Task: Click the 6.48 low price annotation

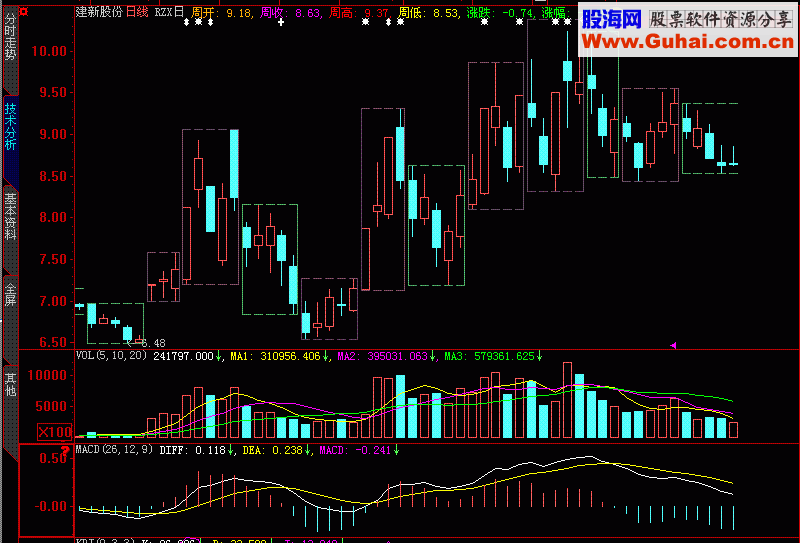Action: 153,343
